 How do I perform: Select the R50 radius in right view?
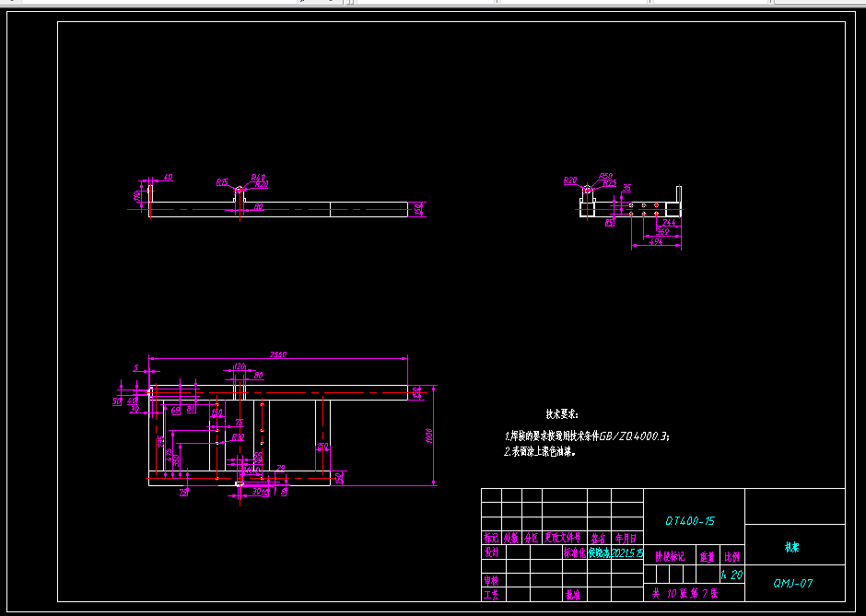605,176
